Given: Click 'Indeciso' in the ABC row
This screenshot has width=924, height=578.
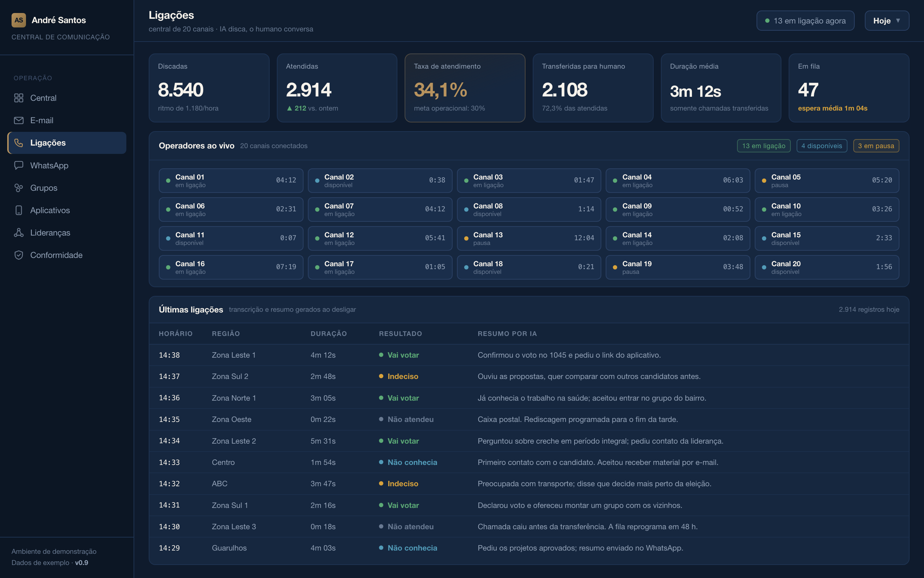Looking at the screenshot, I should pyautogui.click(x=403, y=484).
